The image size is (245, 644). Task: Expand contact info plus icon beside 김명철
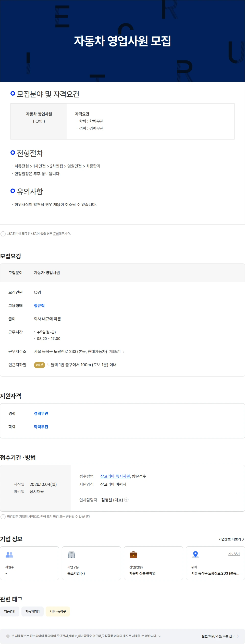tap(126, 500)
